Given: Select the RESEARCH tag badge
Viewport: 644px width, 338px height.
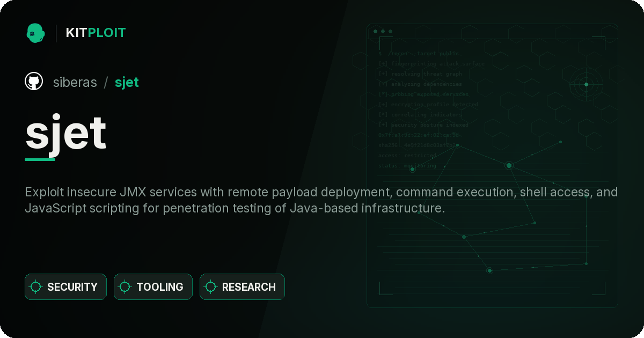Looking at the screenshot, I should [242, 287].
